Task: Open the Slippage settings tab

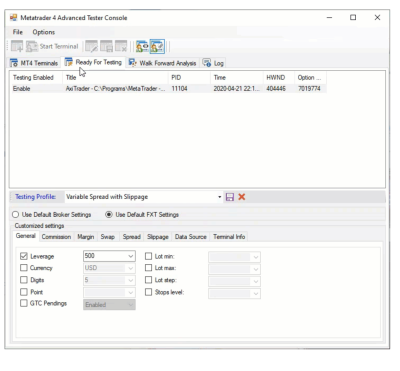Action: coord(158,237)
